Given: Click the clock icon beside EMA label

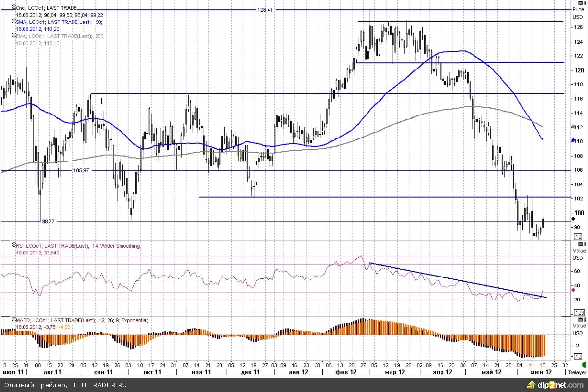Looking at the screenshot, I should click(x=12, y=36).
